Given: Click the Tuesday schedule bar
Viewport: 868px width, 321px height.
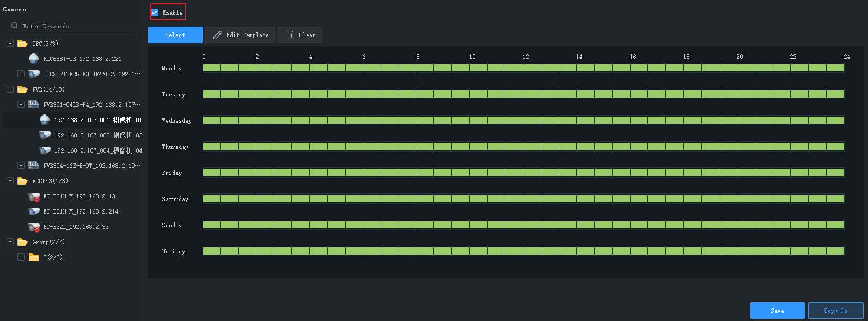Looking at the screenshot, I should [x=523, y=94].
